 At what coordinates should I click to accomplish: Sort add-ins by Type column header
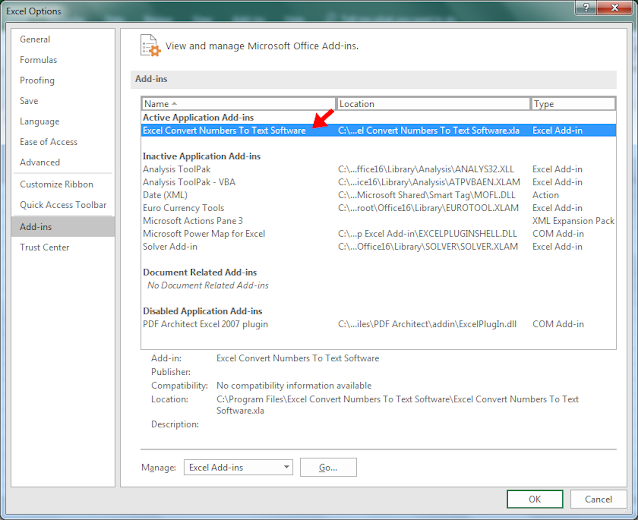click(573, 104)
